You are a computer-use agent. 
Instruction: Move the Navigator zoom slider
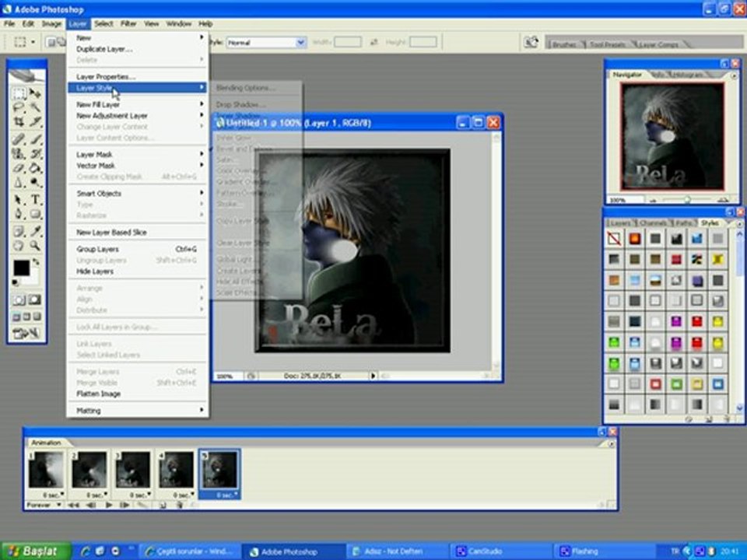pyautogui.click(x=687, y=200)
